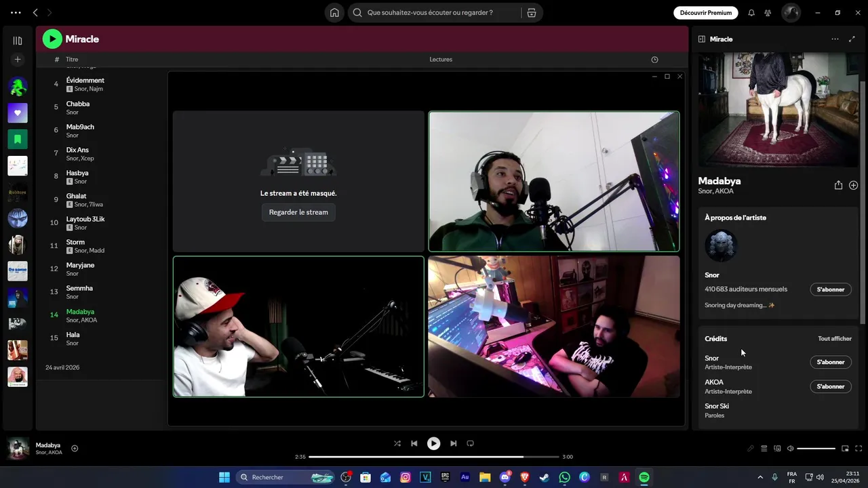
Task: Skip to the previous track
Action: (414, 443)
